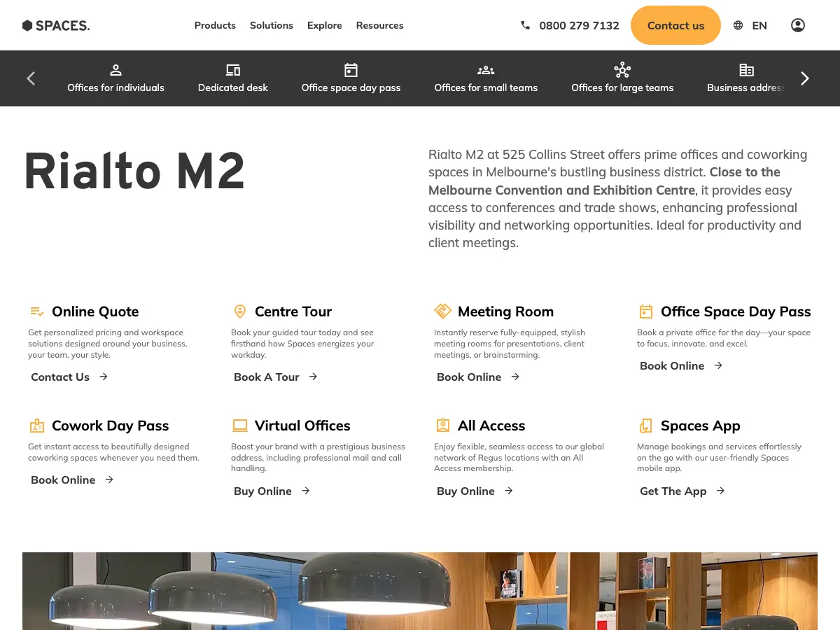Image resolution: width=840 pixels, height=630 pixels.
Task: Click the bold Melbourne Convention and Exhibition Centre text
Action: (561, 190)
